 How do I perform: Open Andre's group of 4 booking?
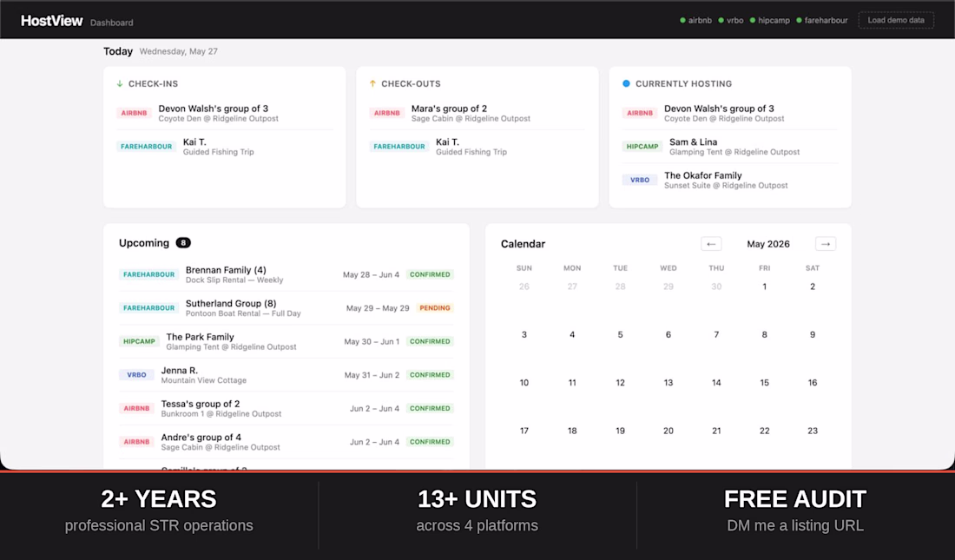(286, 442)
